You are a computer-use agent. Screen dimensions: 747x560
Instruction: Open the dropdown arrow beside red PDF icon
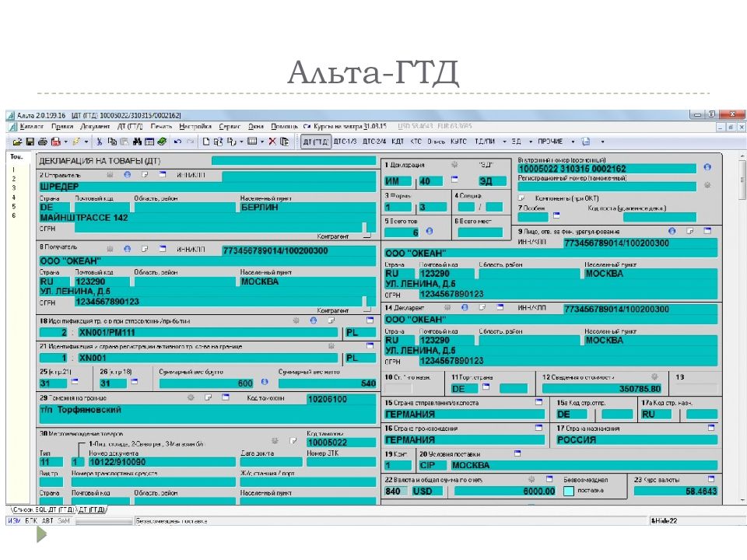coord(65,142)
